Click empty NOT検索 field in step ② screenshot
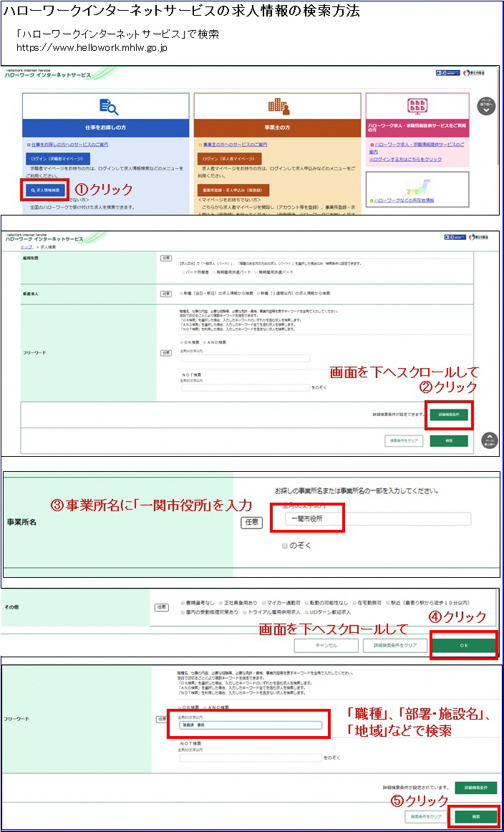The height and width of the screenshot is (832, 504). [245, 388]
